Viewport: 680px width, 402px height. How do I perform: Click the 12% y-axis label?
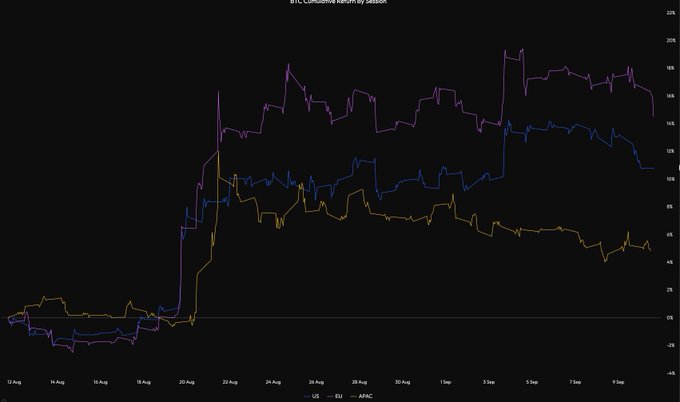coord(671,151)
